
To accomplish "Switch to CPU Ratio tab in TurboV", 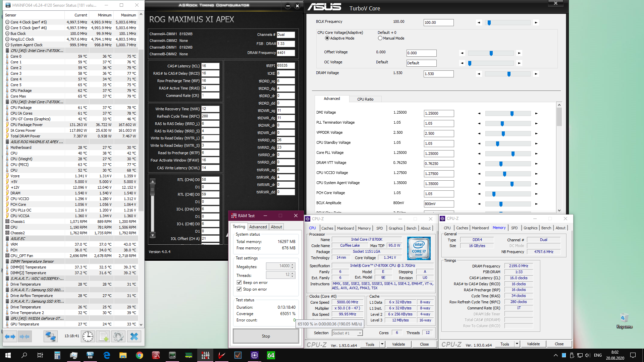I will [365, 99].
